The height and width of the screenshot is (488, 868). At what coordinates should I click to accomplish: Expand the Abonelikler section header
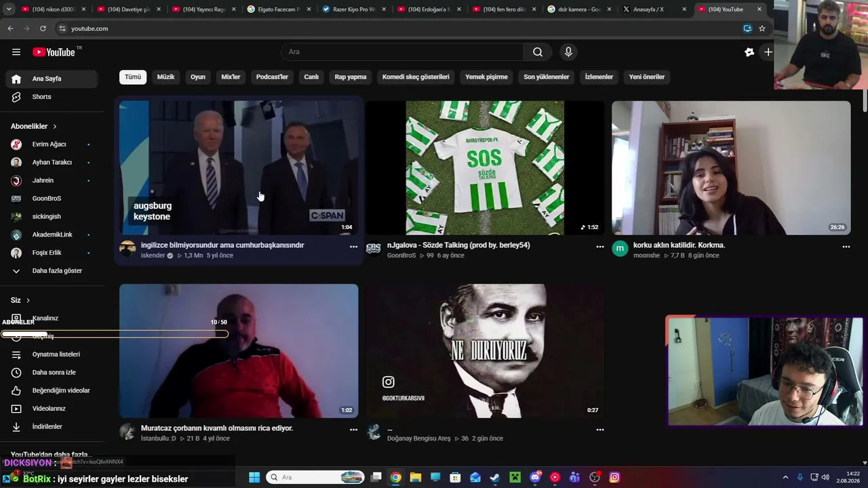pyautogui.click(x=34, y=126)
